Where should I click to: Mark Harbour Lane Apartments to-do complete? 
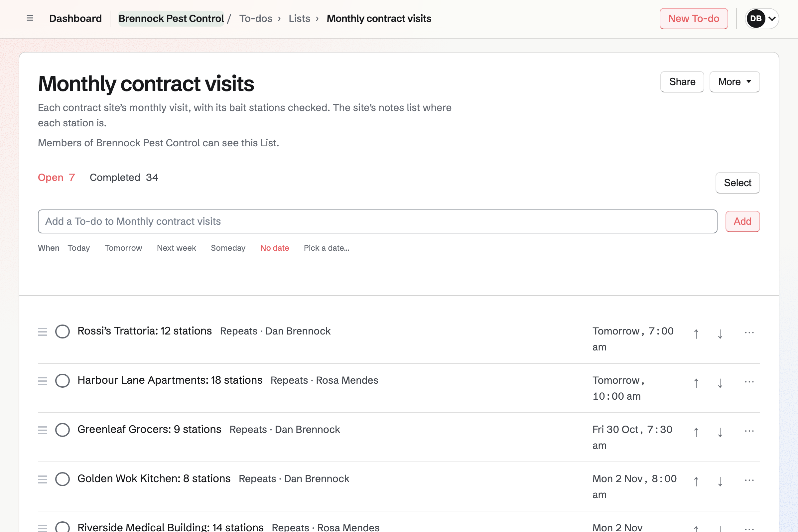pos(63,381)
